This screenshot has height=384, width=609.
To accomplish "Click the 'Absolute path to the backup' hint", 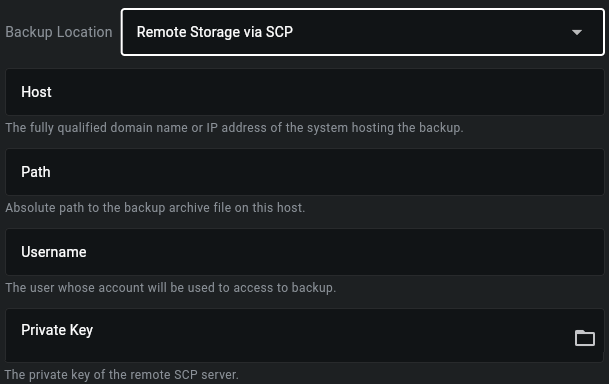I will pyautogui.click(x=155, y=208).
